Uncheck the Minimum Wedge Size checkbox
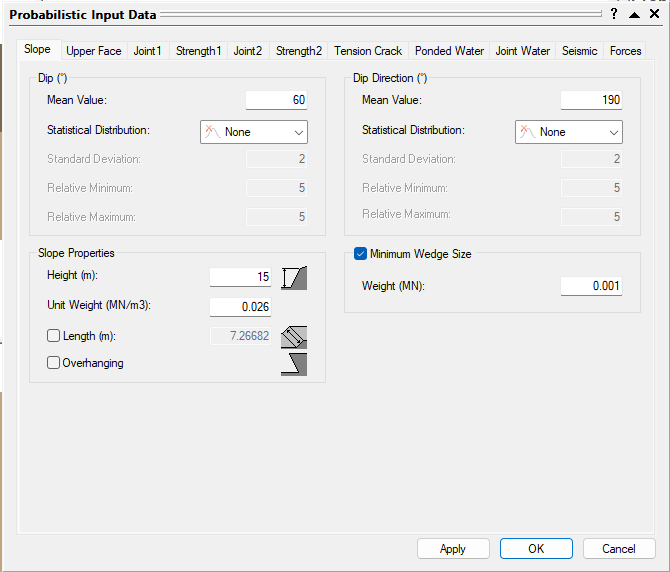 click(360, 254)
